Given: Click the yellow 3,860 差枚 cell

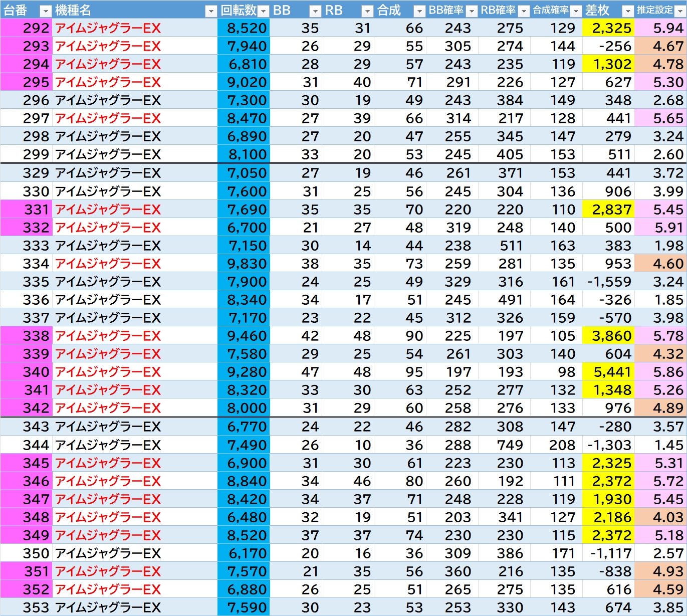Looking at the screenshot, I should (608, 336).
